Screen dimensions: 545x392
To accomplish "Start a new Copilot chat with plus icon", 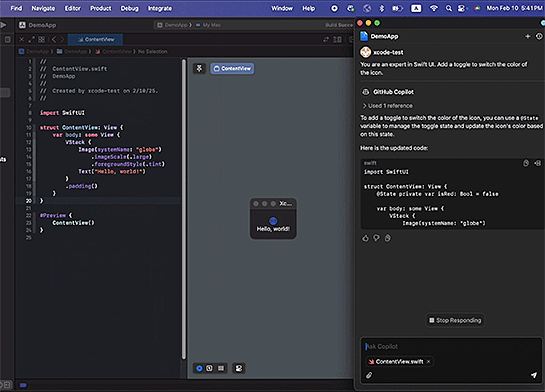I will [x=527, y=36].
